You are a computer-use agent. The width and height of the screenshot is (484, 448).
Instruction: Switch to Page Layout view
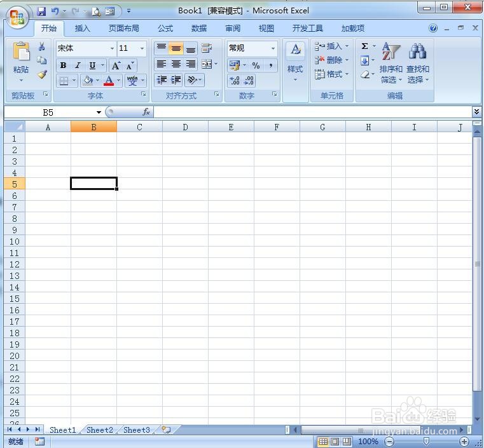click(x=335, y=442)
